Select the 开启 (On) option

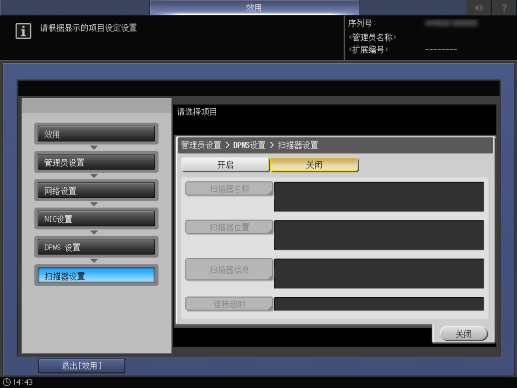(x=225, y=165)
